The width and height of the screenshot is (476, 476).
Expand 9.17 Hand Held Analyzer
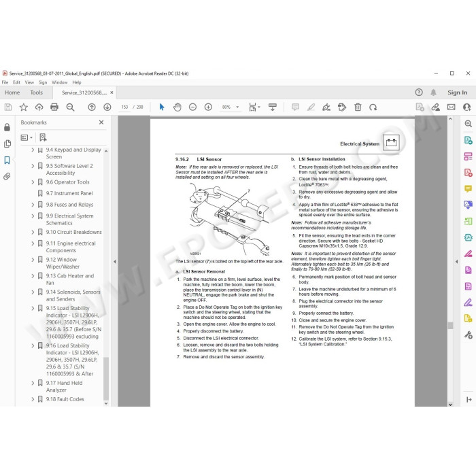pyautogui.click(x=33, y=383)
